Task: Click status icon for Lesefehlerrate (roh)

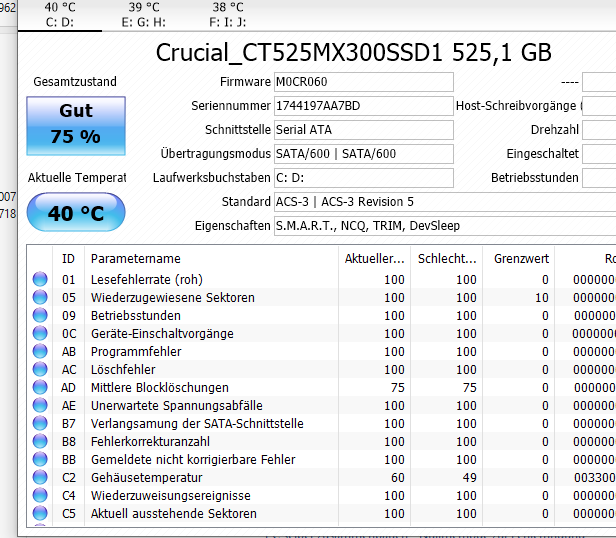Action: coord(40,279)
